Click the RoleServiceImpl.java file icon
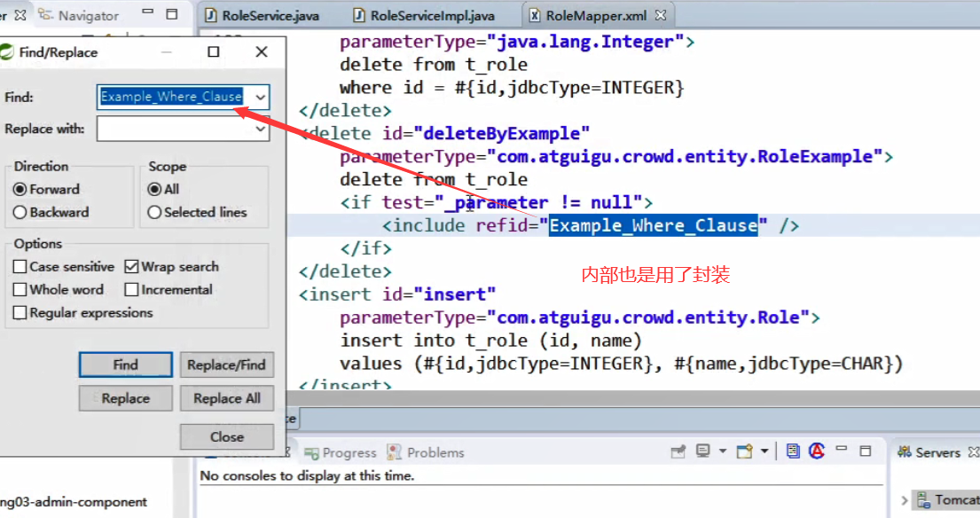The width and height of the screenshot is (980, 518). 359,16
